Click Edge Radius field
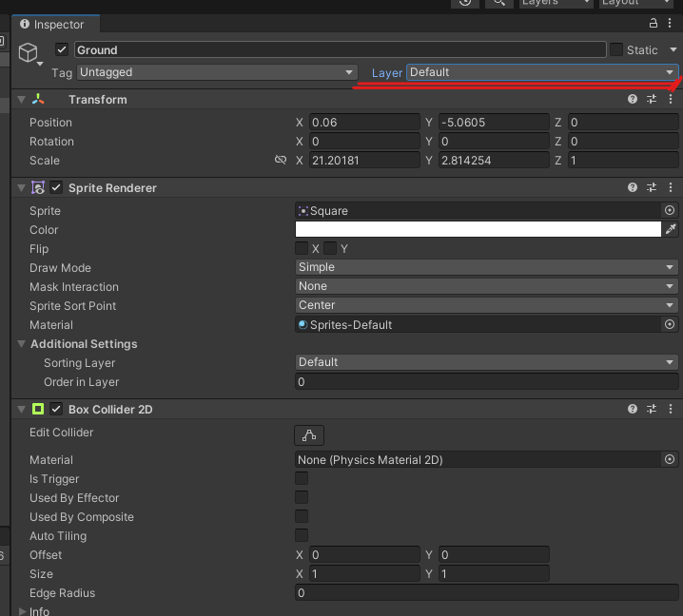The image size is (683, 616). [486, 592]
